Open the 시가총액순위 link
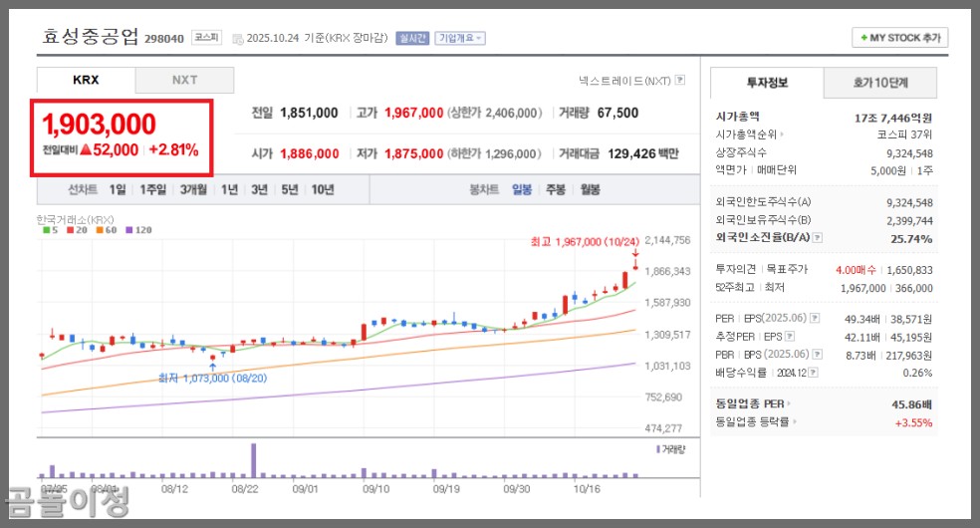Screen dimensions: 980x528 (746, 134)
